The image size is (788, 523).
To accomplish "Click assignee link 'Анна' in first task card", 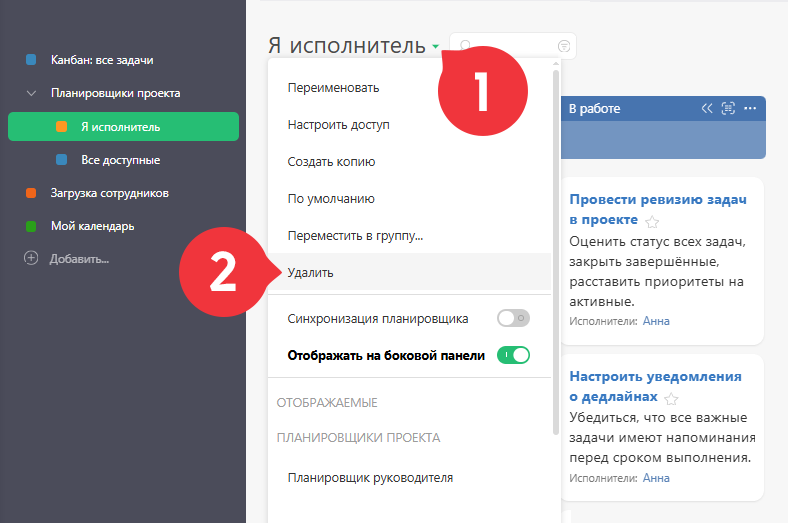I will 656,321.
